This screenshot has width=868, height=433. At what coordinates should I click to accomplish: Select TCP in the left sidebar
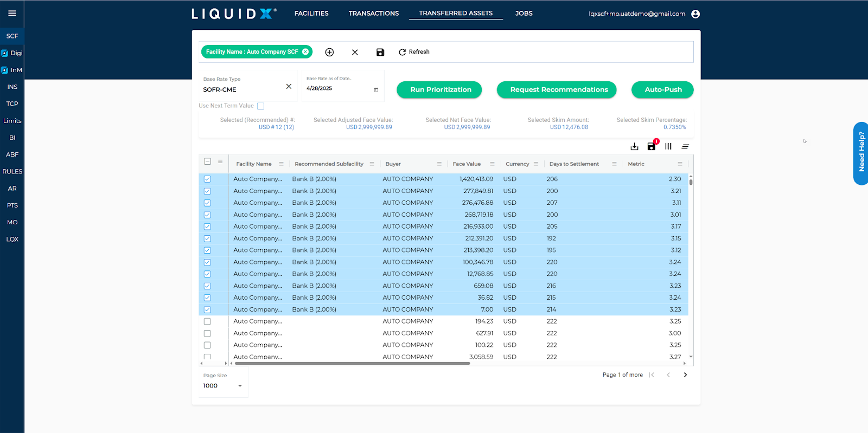pos(12,104)
